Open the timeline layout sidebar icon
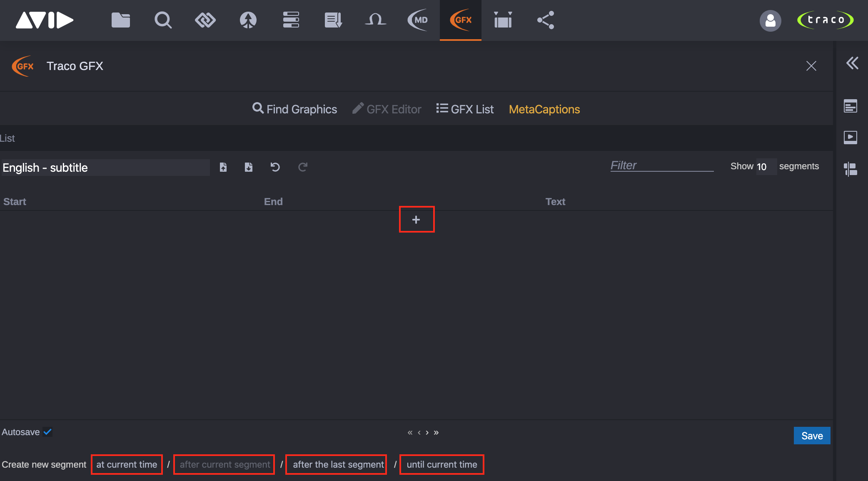Screen dimensions: 868x481 point(851,169)
